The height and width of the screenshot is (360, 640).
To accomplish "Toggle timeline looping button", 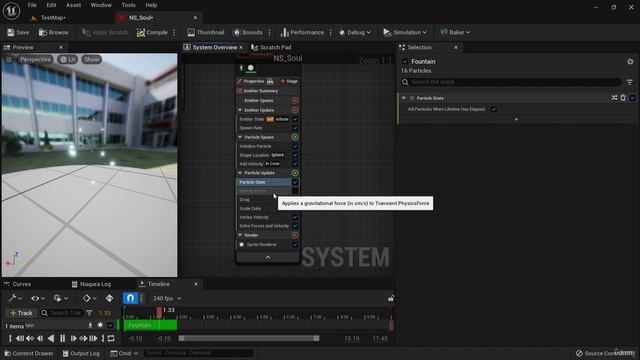I will pos(111,338).
